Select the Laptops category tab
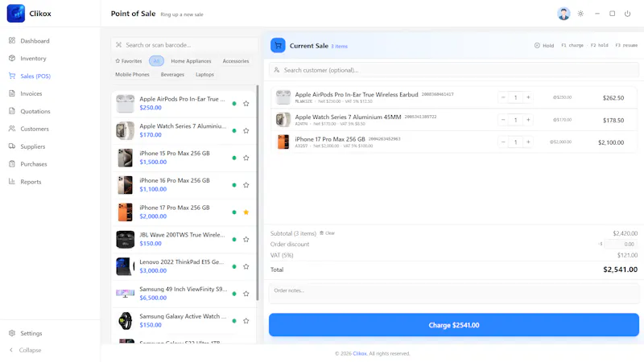This screenshot has height=362, width=644. pos(204,74)
